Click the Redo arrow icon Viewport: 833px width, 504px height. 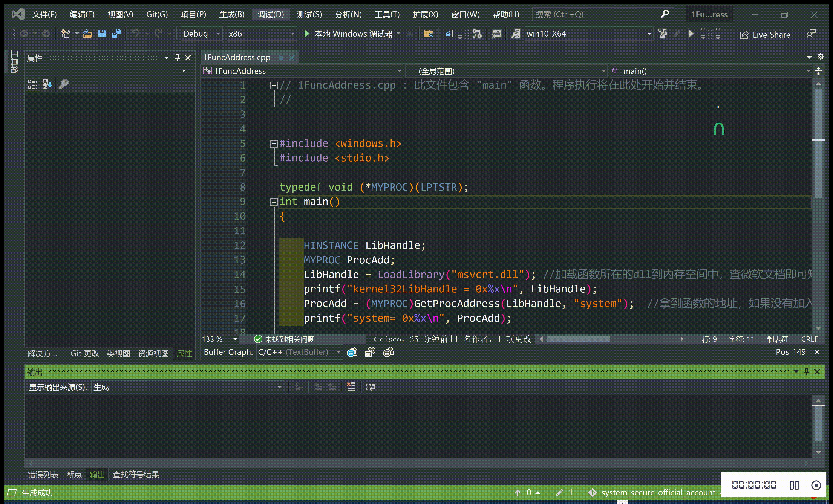(x=158, y=34)
